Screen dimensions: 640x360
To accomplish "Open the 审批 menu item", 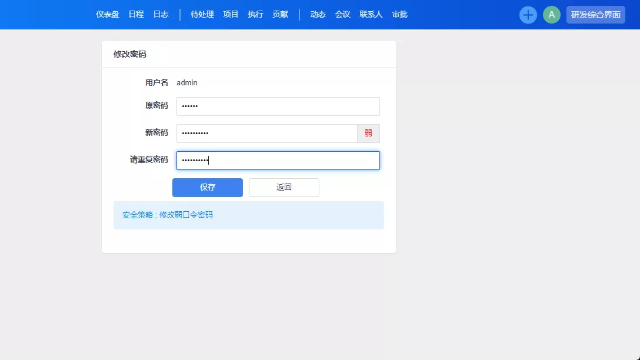I will pos(400,15).
